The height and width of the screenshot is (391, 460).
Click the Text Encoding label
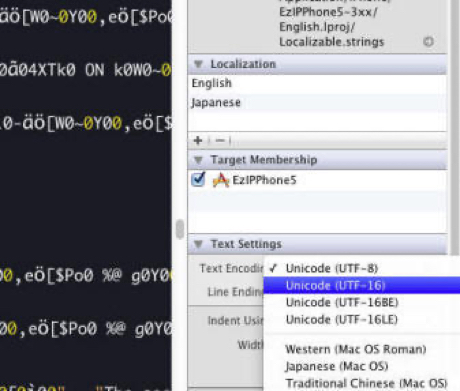tap(231, 268)
